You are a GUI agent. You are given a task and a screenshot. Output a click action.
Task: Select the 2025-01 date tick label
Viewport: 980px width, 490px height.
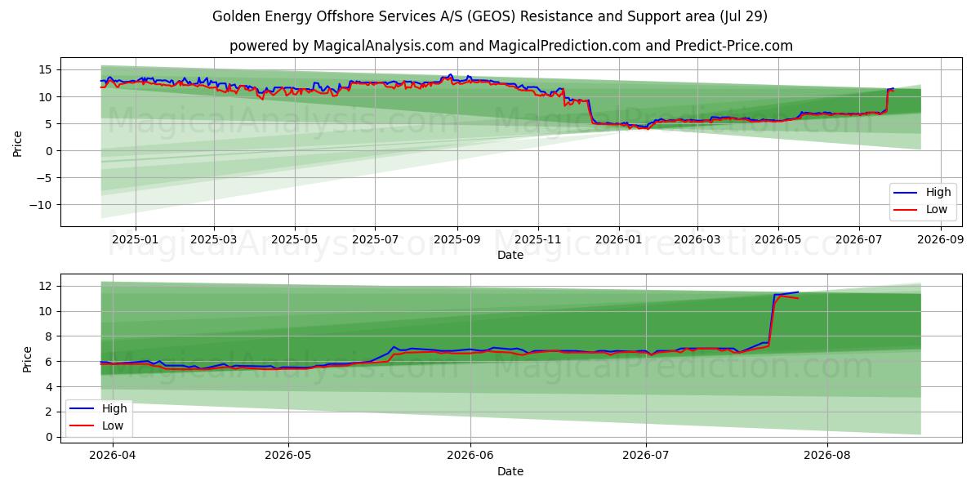[135, 240]
